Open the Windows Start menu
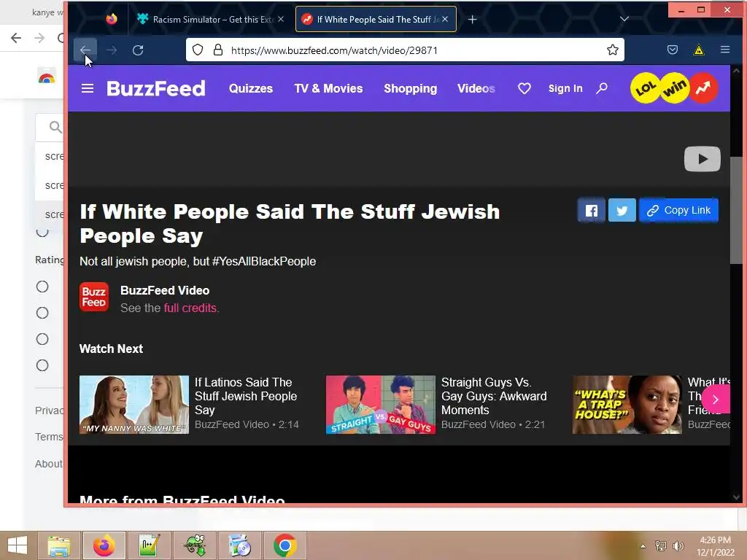The height and width of the screenshot is (560, 747). click(18, 545)
